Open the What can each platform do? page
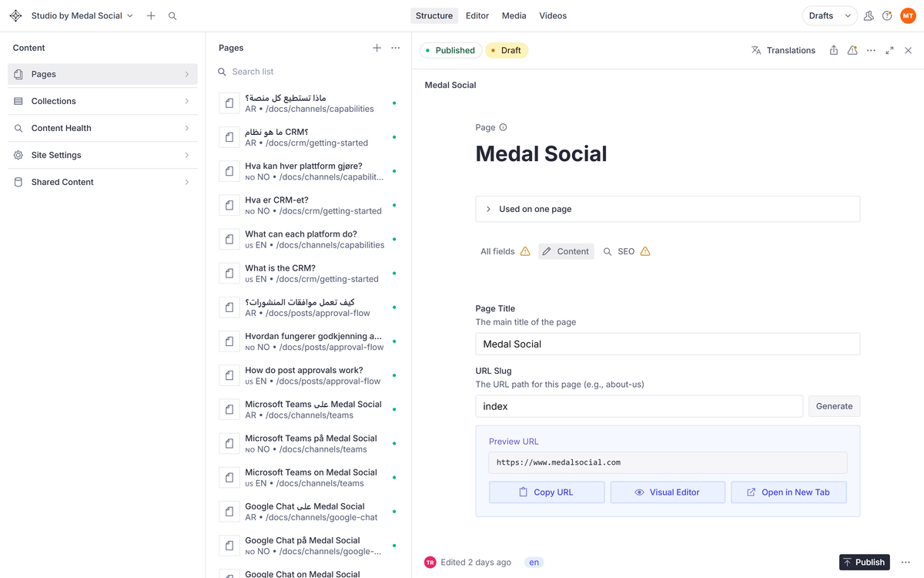The height and width of the screenshot is (578, 924). pyautogui.click(x=308, y=239)
